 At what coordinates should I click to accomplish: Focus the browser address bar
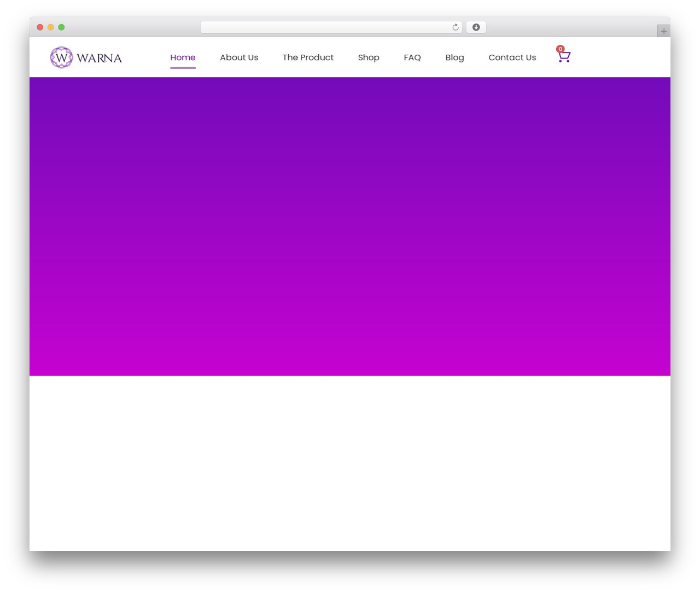331,27
